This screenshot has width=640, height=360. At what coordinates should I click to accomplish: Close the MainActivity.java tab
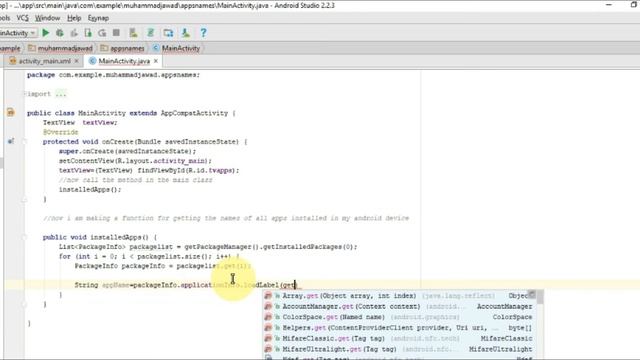[156, 61]
